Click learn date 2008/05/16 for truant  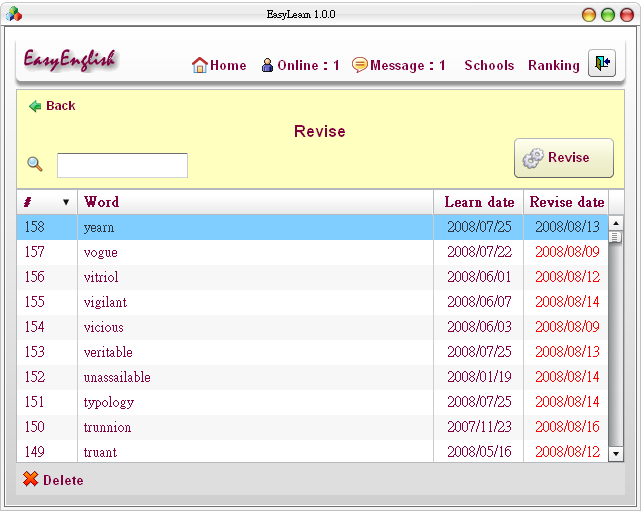[479, 451]
